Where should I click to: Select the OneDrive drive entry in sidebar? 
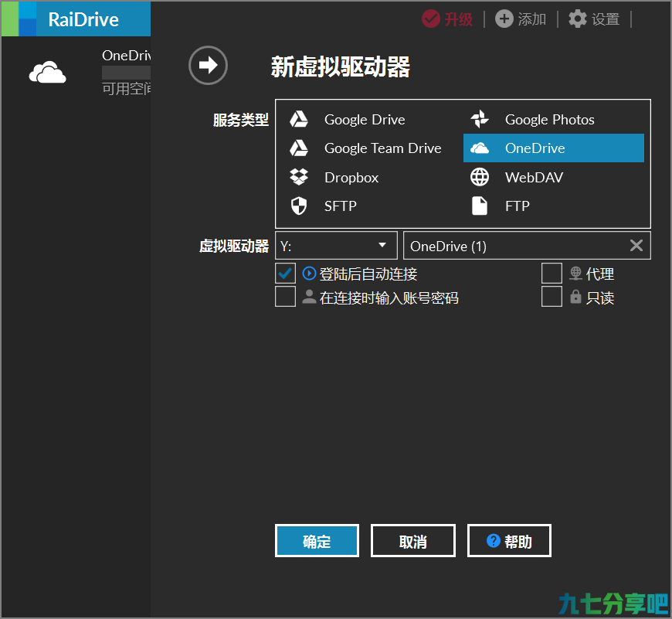coord(76,72)
